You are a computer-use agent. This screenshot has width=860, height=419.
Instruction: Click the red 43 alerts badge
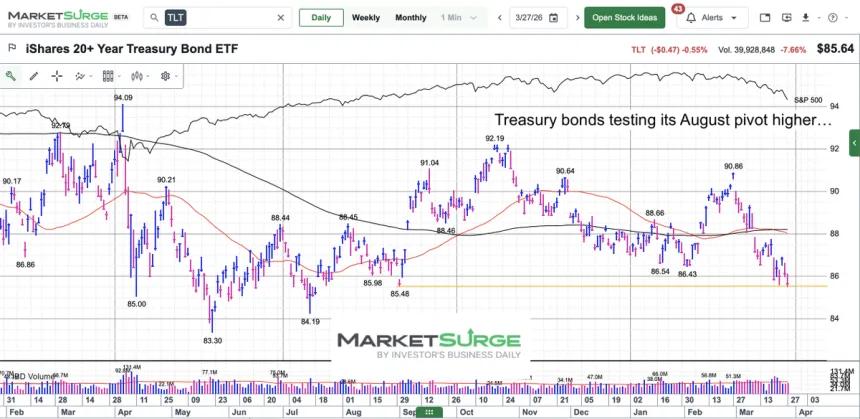pos(677,9)
